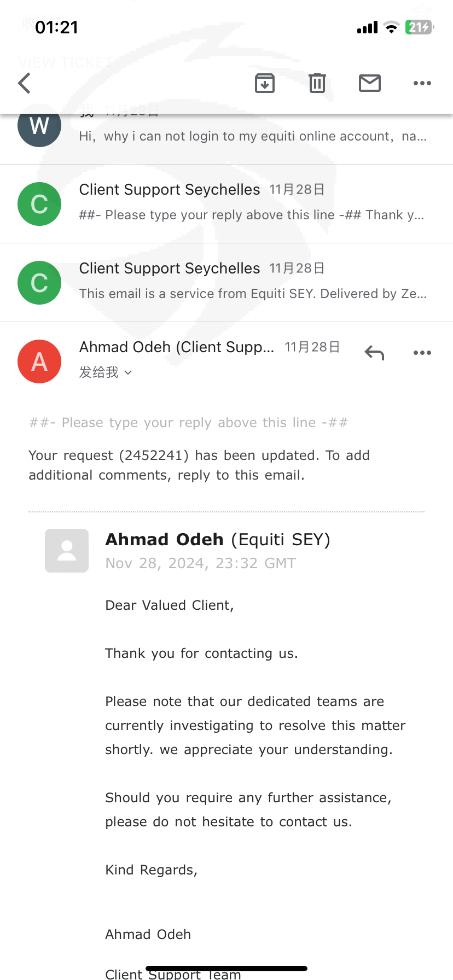Viewport: 453px width, 980px height.
Task: Tap the red A sender avatar
Action: 39,361
